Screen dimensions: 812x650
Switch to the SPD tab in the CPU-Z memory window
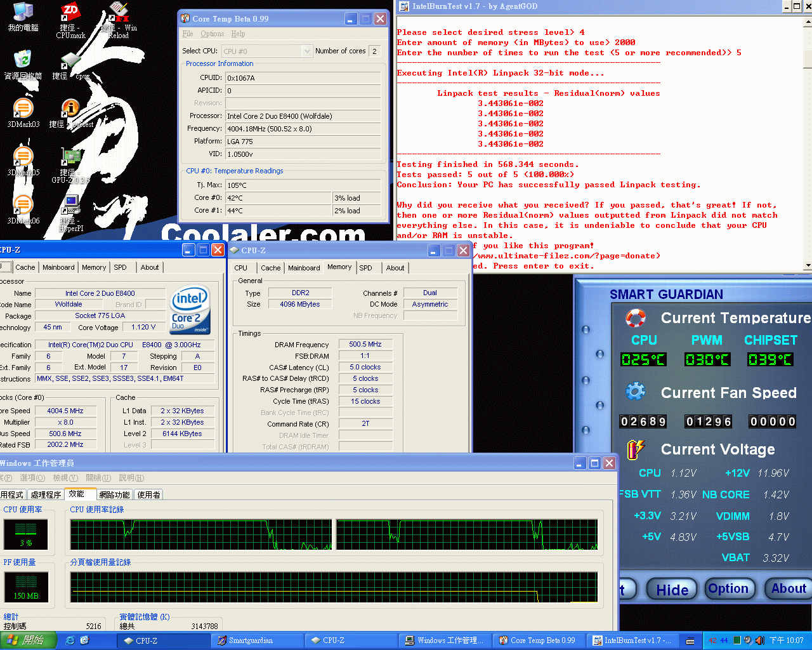[x=366, y=268]
